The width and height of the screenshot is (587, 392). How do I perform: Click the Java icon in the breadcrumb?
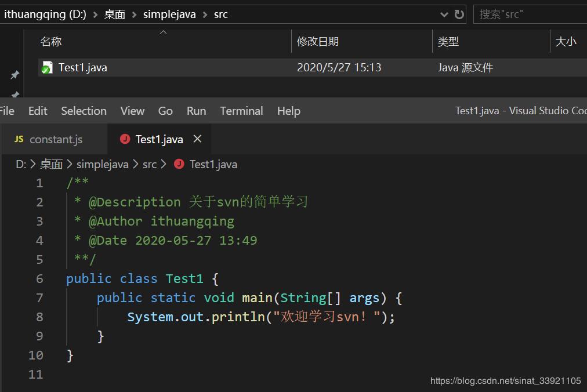point(179,164)
